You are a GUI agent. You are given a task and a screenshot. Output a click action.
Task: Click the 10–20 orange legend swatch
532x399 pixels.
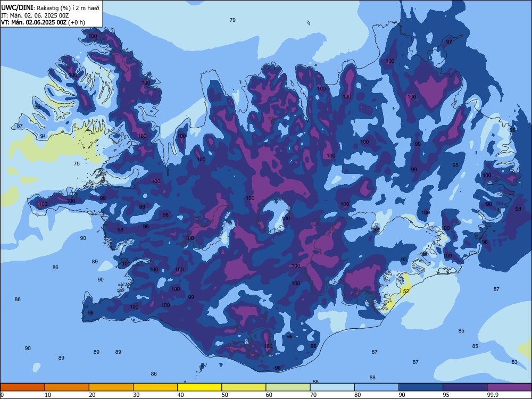tap(67, 387)
